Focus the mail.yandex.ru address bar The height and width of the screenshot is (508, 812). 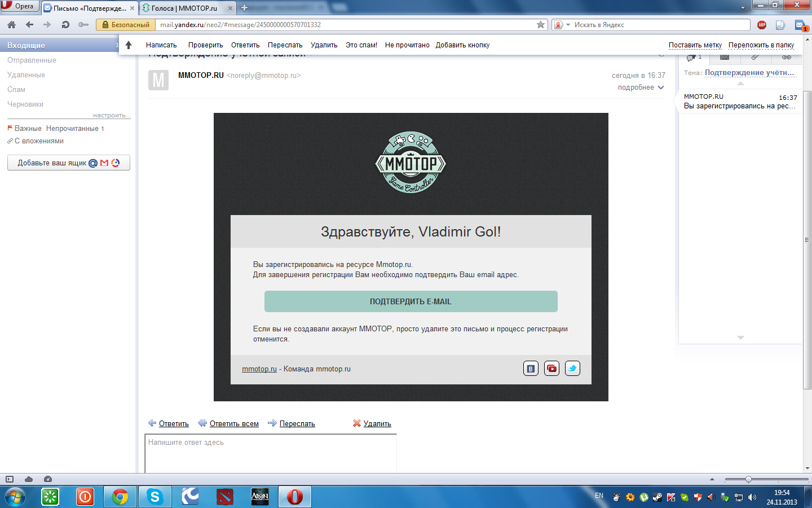point(344,25)
